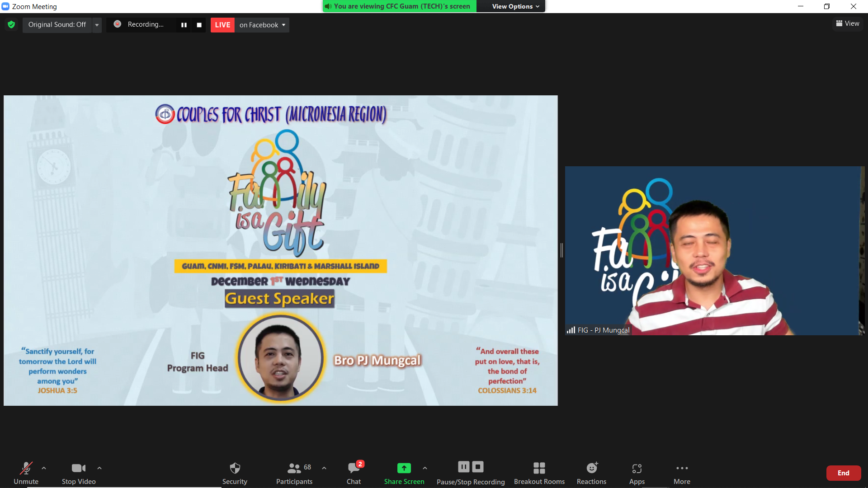Open the on Facebook dropdown

[262, 25]
